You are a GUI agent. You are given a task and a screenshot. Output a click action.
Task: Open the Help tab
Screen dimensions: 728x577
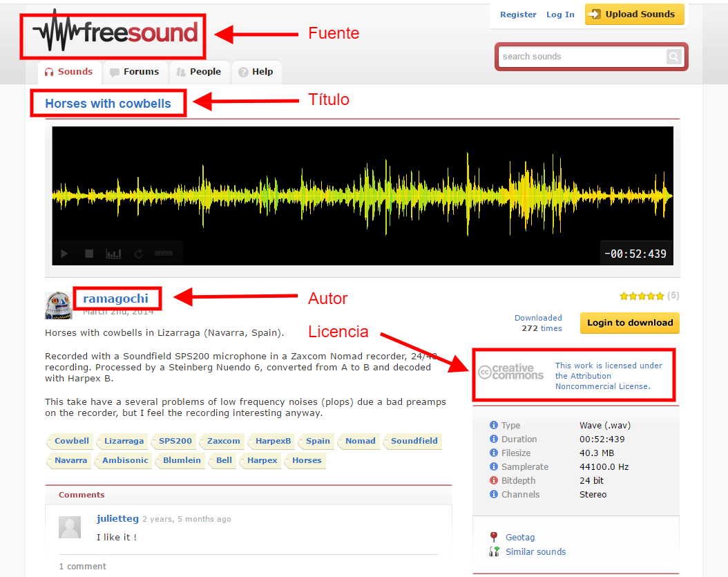pyautogui.click(x=256, y=72)
